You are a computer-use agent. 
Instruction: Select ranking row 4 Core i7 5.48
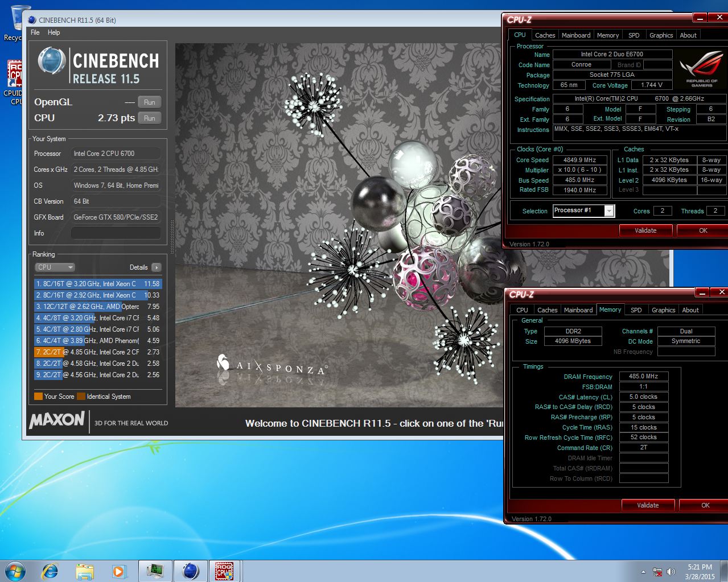98,318
